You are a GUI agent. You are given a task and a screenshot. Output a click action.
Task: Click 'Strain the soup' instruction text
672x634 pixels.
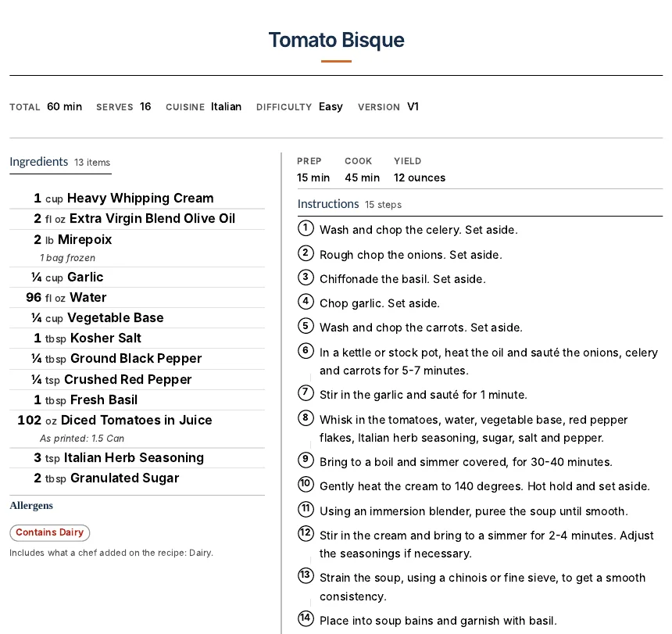click(483, 587)
